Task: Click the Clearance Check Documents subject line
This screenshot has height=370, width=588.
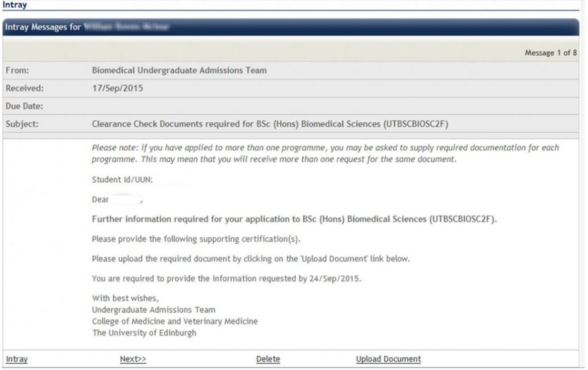Action: pyautogui.click(x=269, y=124)
